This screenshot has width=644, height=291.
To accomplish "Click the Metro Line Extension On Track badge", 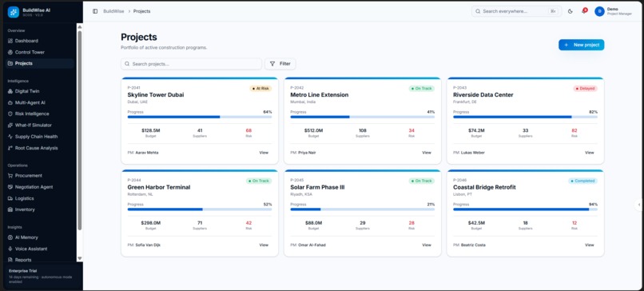I will [x=422, y=89].
